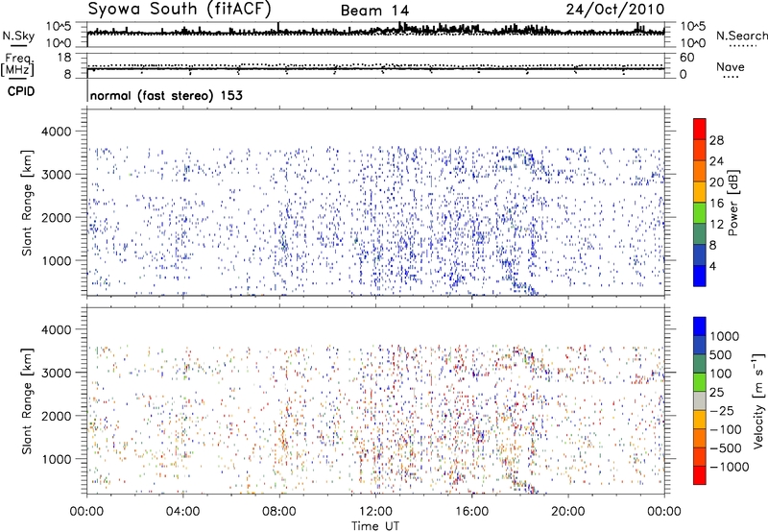Click the 'Nave' legend label
The image size is (768, 532).
pyautogui.click(x=731, y=66)
